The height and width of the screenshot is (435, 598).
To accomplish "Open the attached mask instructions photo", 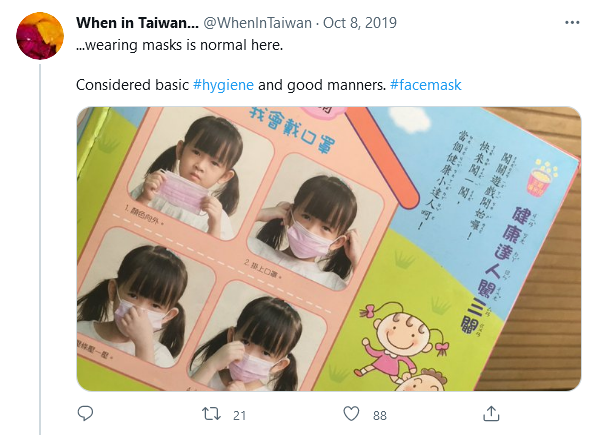I will (329, 249).
